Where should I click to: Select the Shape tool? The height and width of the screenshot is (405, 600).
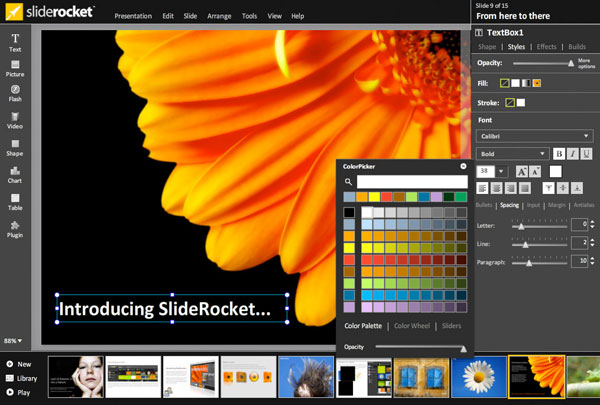pos(15,148)
